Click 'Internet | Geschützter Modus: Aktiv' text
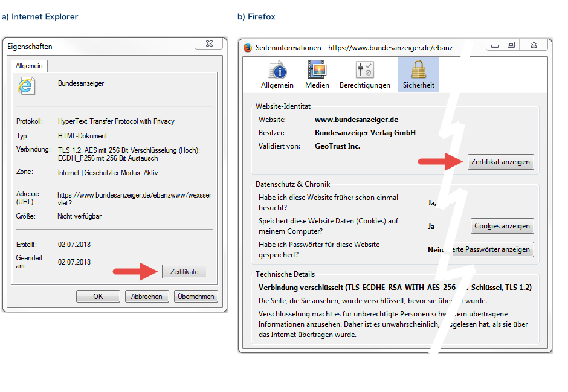 108,173
